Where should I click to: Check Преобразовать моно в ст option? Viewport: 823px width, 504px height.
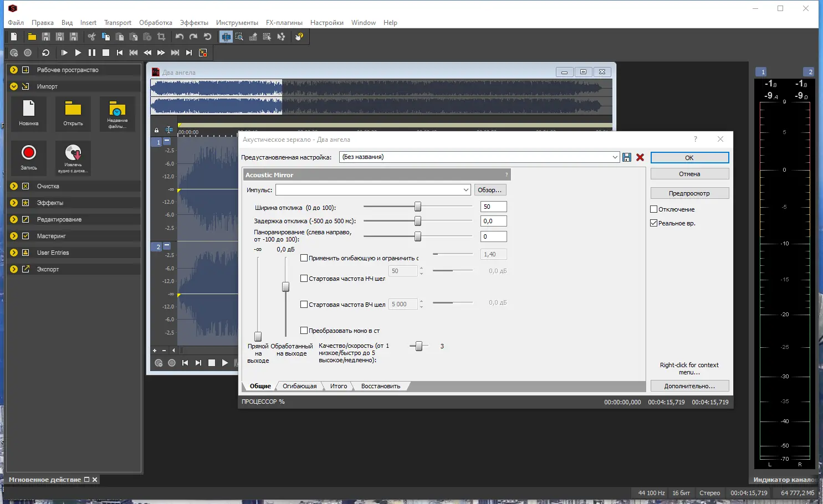coord(304,330)
